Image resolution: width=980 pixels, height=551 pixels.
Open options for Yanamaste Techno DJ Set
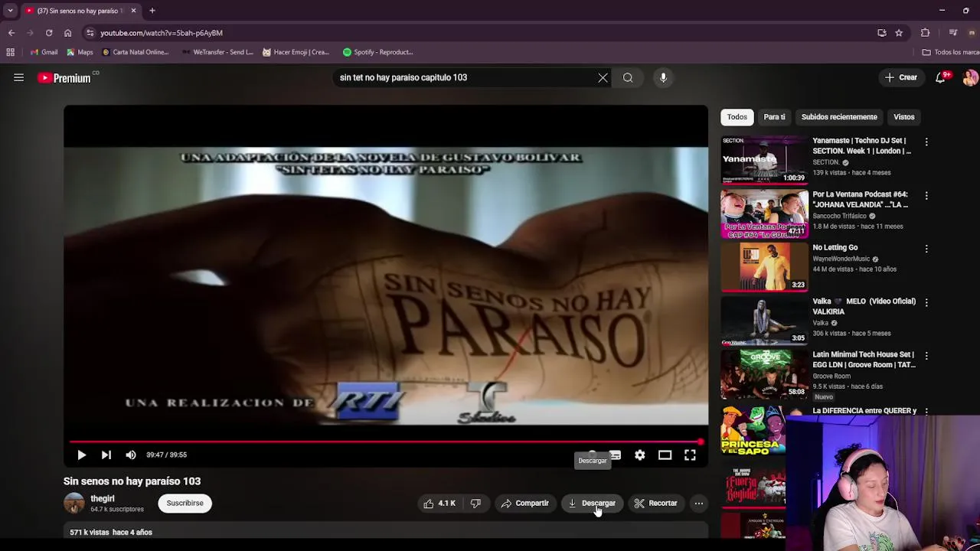(x=926, y=142)
